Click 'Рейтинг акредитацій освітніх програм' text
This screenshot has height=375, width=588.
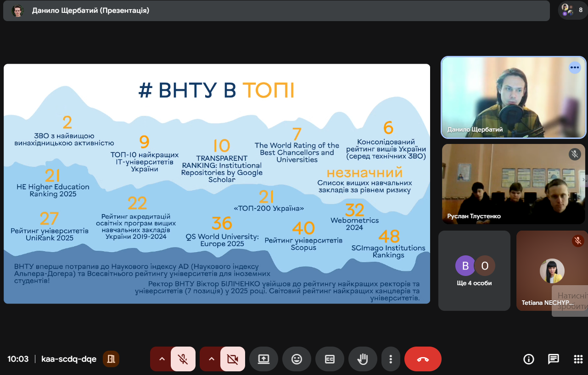tap(136, 226)
